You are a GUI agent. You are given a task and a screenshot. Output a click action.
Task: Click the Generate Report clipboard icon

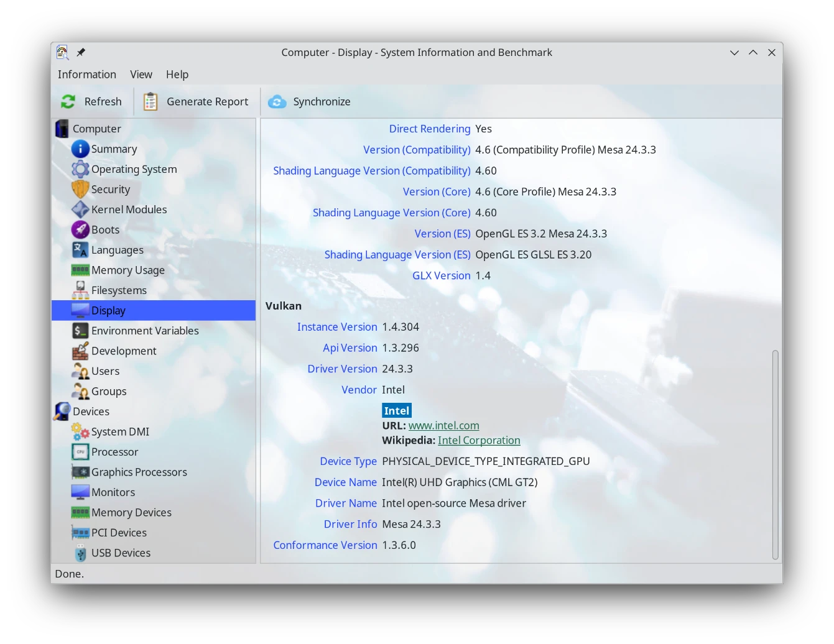click(151, 101)
